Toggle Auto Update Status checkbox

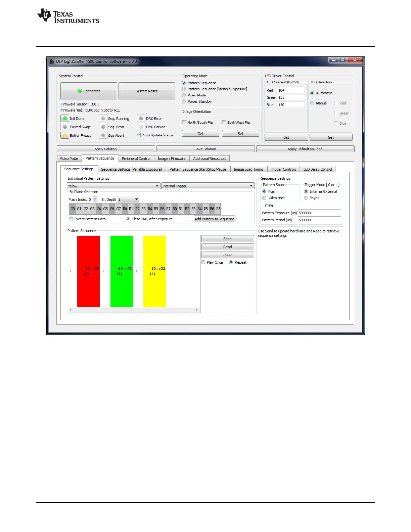(x=139, y=135)
